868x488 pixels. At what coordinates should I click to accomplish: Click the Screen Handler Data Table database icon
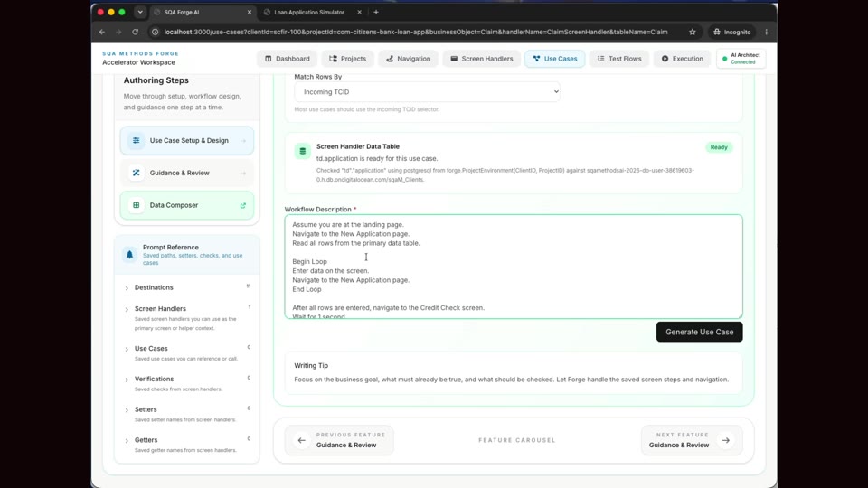coord(302,151)
